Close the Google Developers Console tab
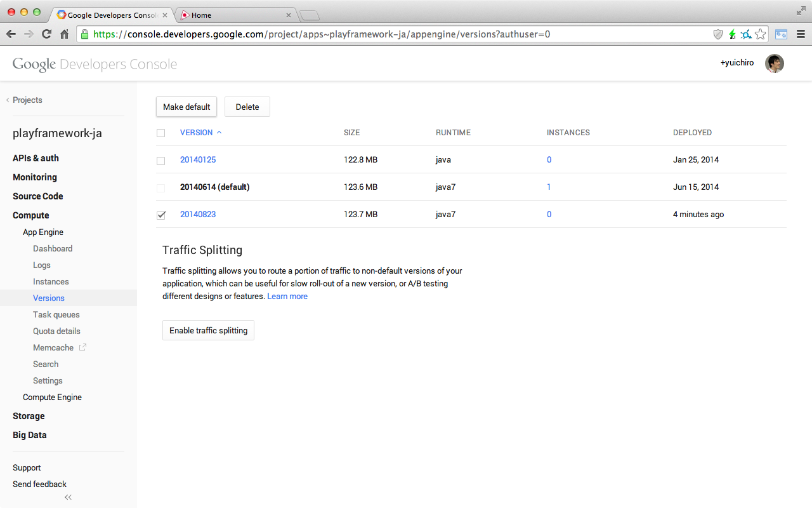812x508 pixels. tap(166, 15)
